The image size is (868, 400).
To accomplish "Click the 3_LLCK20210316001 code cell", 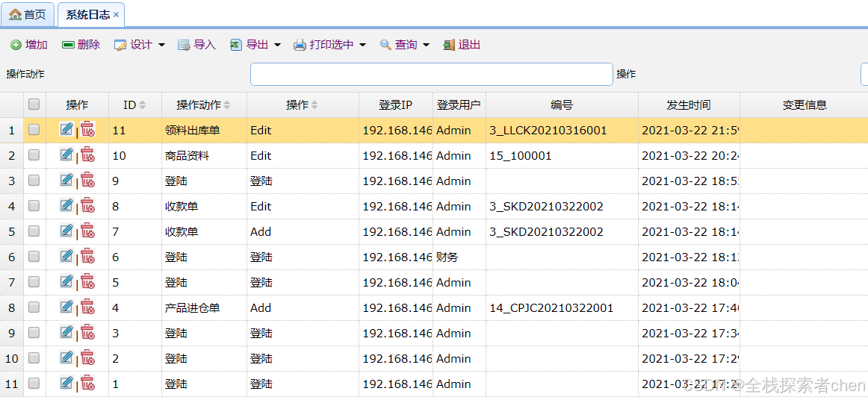I will (562, 130).
